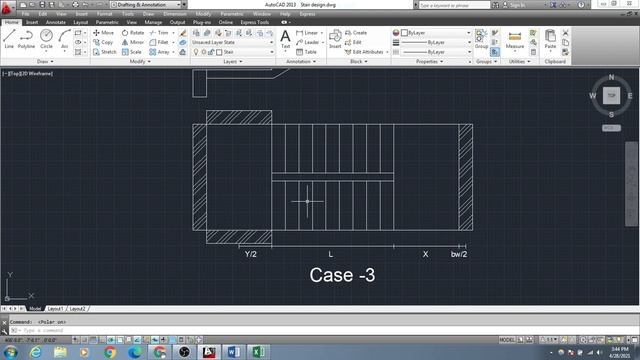This screenshot has height=360, width=640.
Task: Click the Edit block button
Action: (x=353, y=42)
